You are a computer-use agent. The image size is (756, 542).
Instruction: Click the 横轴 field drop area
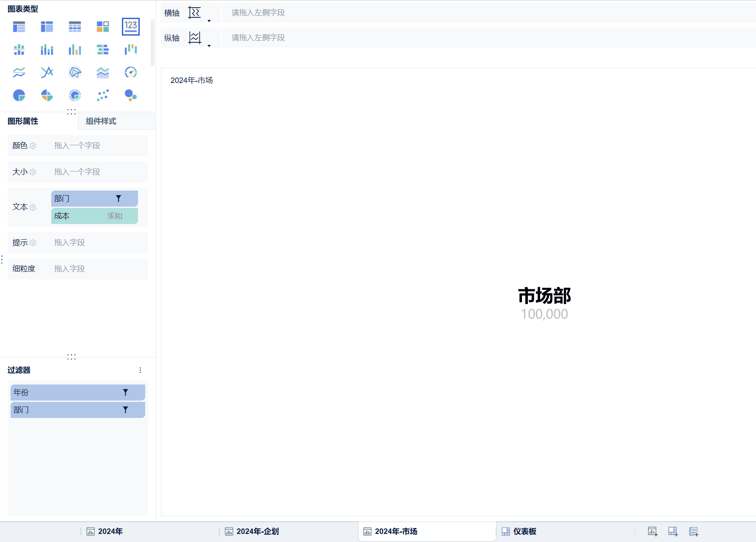[489, 13]
